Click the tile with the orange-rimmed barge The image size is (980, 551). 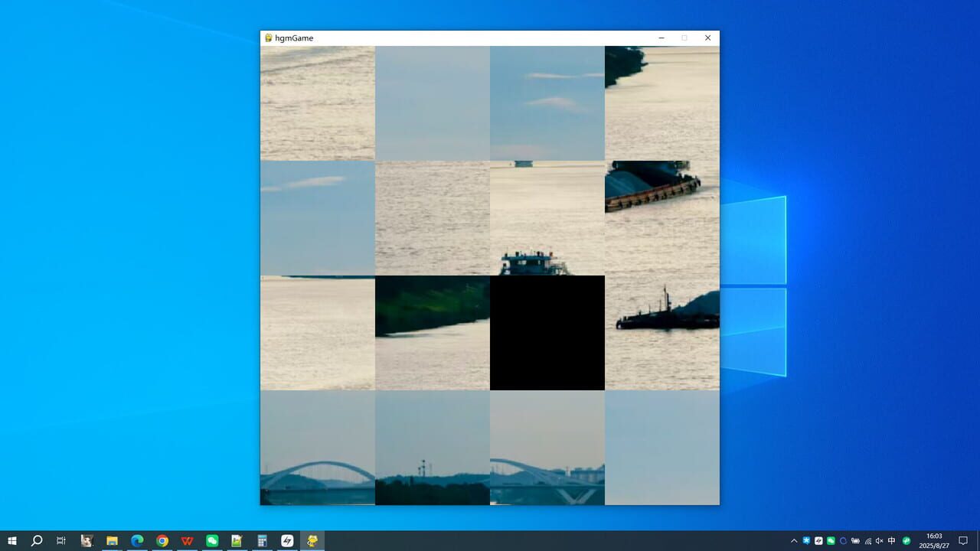[662, 218]
